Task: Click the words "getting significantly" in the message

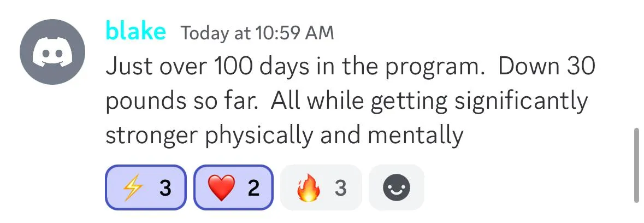Action: click(x=479, y=102)
